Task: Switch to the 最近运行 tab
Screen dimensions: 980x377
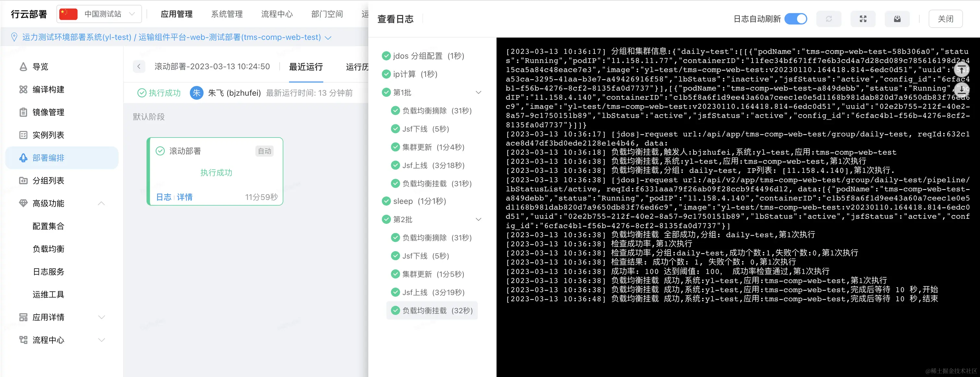Action: tap(306, 67)
